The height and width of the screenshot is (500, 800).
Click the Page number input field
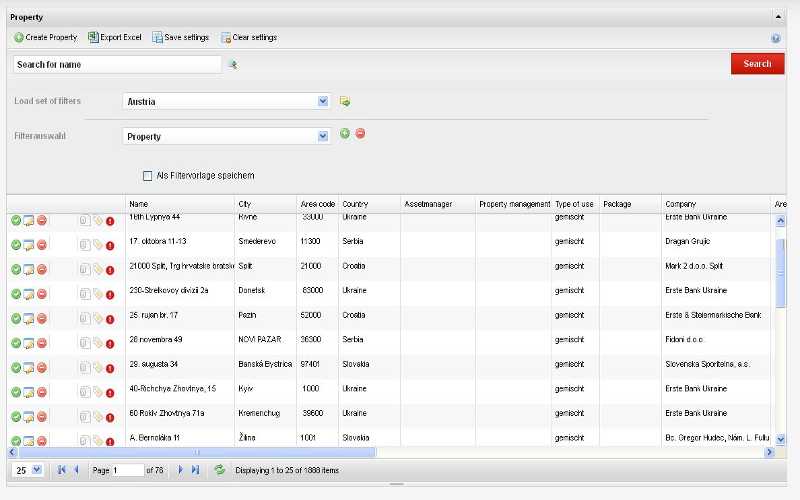click(x=128, y=470)
